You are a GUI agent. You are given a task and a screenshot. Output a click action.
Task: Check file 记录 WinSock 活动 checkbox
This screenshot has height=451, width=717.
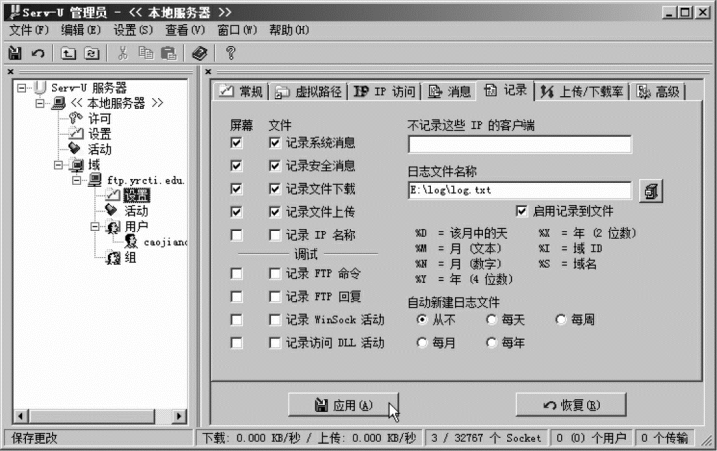274,320
